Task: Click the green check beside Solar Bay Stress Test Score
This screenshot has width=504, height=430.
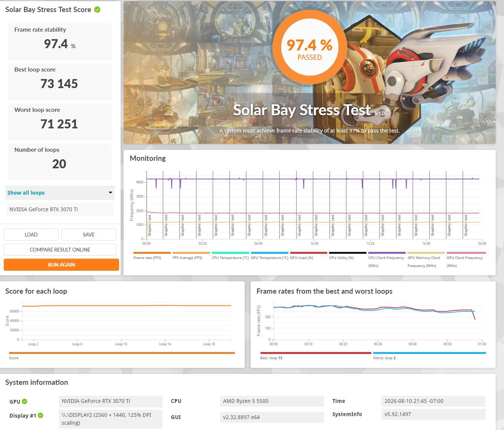Action: [97, 9]
